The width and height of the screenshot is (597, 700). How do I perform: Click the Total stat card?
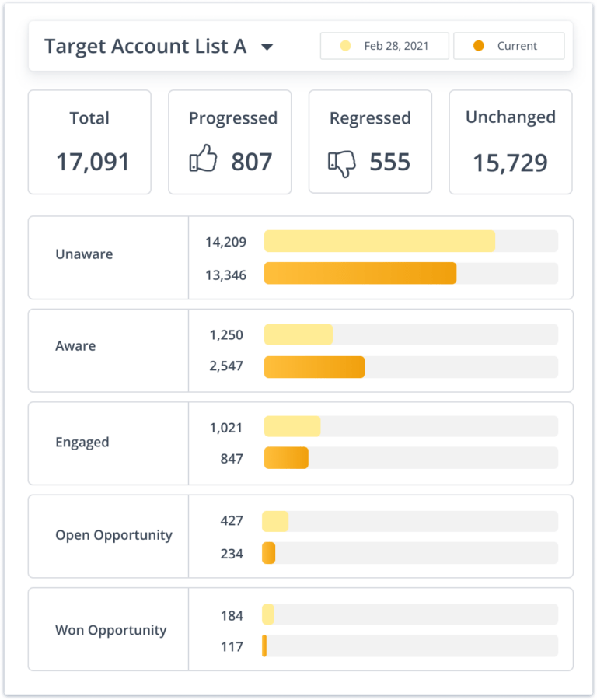click(89, 142)
